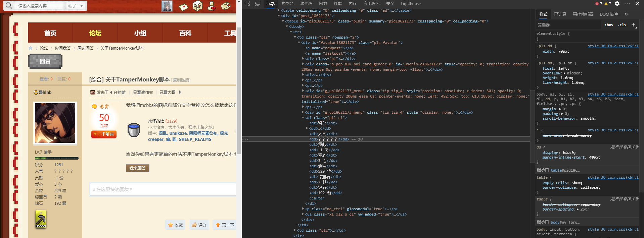Select the DevTools inspect element picker

click(247, 4)
